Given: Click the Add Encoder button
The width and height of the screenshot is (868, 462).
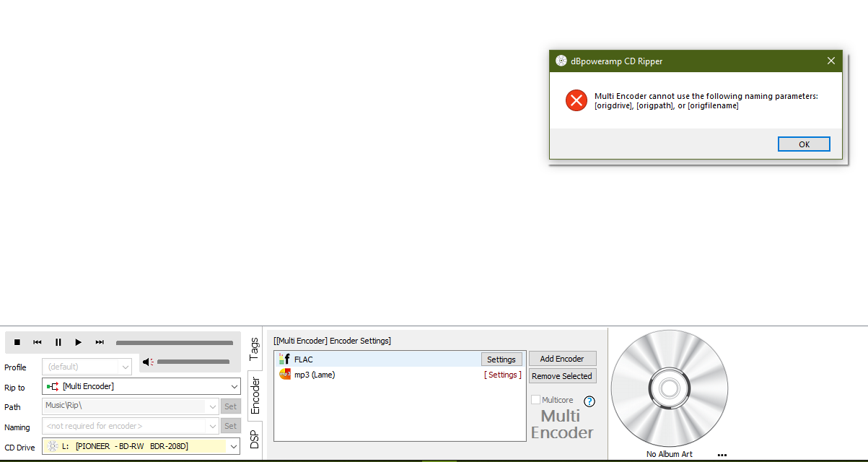Looking at the screenshot, I should tap(562, 359).
